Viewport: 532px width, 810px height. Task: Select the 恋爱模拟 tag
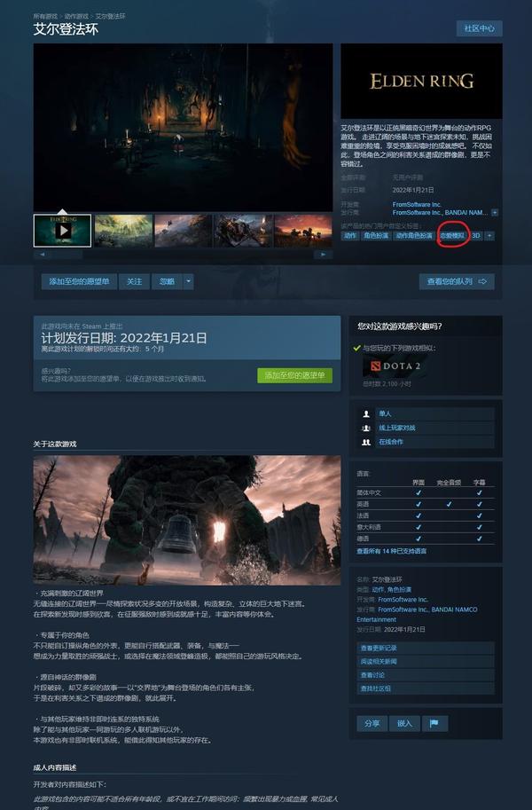(452, 236)
